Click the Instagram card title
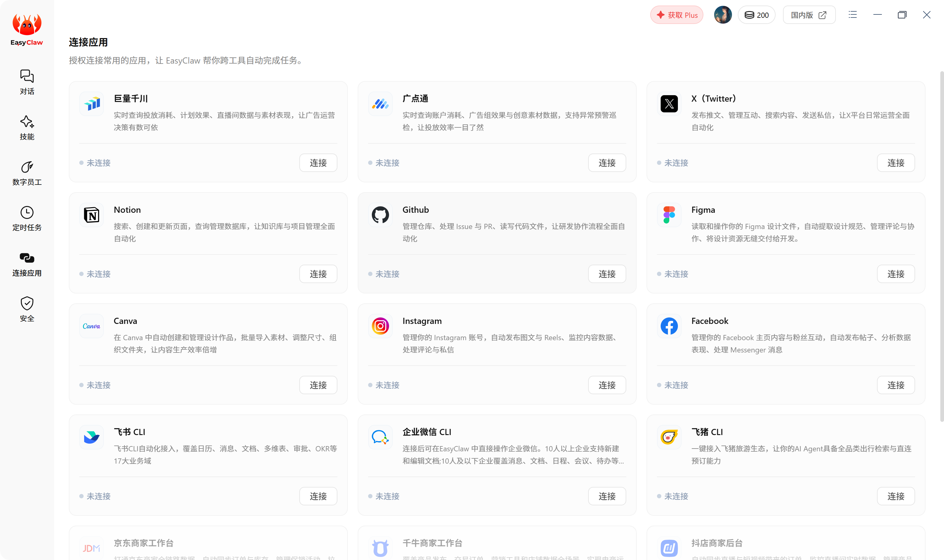 [x=422, y=321]
